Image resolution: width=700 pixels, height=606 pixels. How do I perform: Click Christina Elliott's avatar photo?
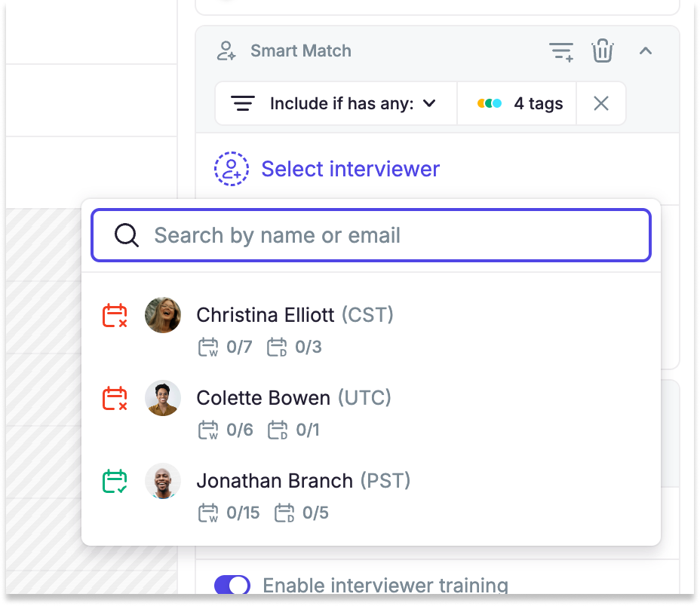point(163,315)
